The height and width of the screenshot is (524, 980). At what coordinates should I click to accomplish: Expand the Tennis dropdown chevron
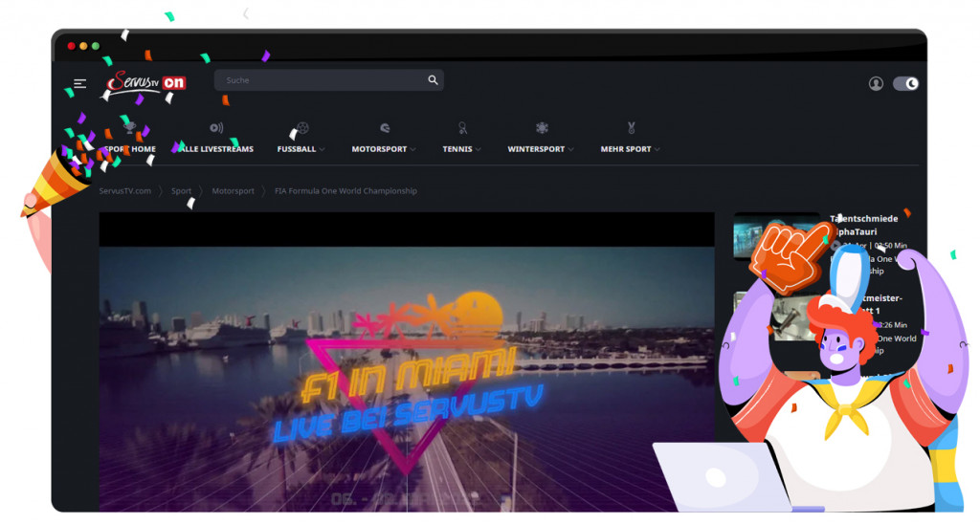coord(479,149)
